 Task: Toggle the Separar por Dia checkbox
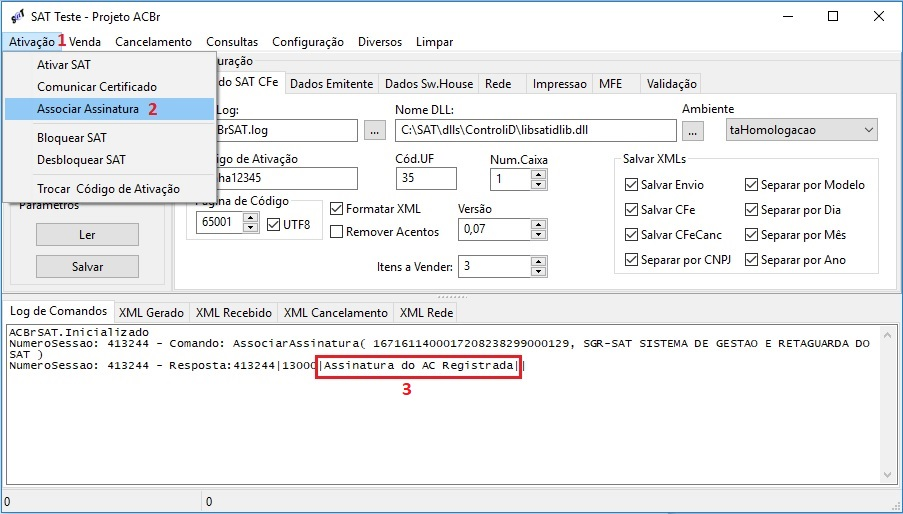(751, 210)
